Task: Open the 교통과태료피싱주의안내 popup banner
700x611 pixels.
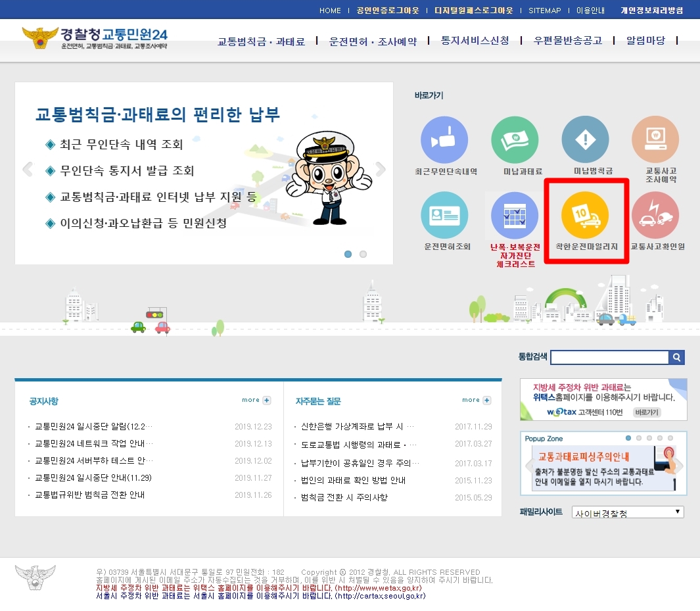Action: click(603, 470)
